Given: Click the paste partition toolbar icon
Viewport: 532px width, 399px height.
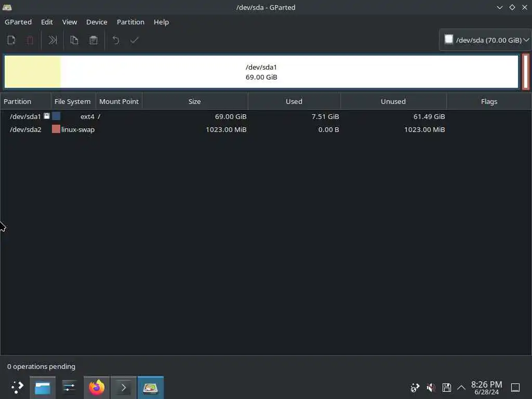Looking at the screenshot, I should (x=94, y=41).
